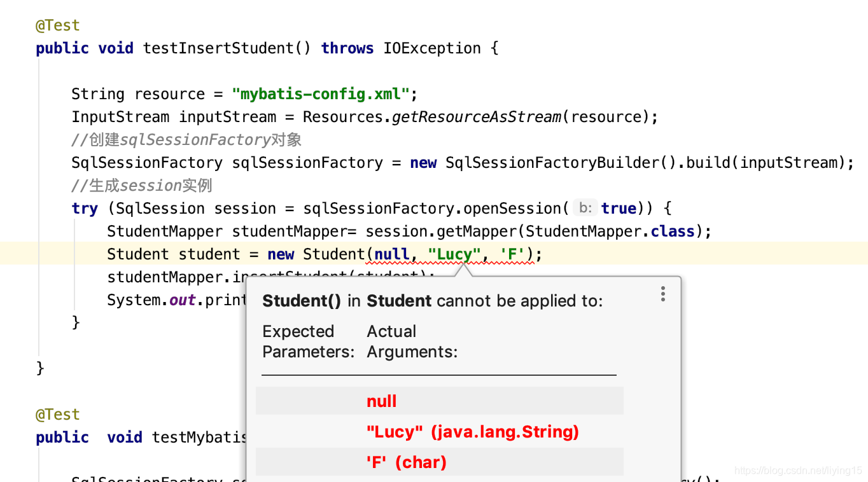This screenshot has width=868, height=482.
Task: Click the 'F' char argument in code
Action: click(x=512, y=254)
